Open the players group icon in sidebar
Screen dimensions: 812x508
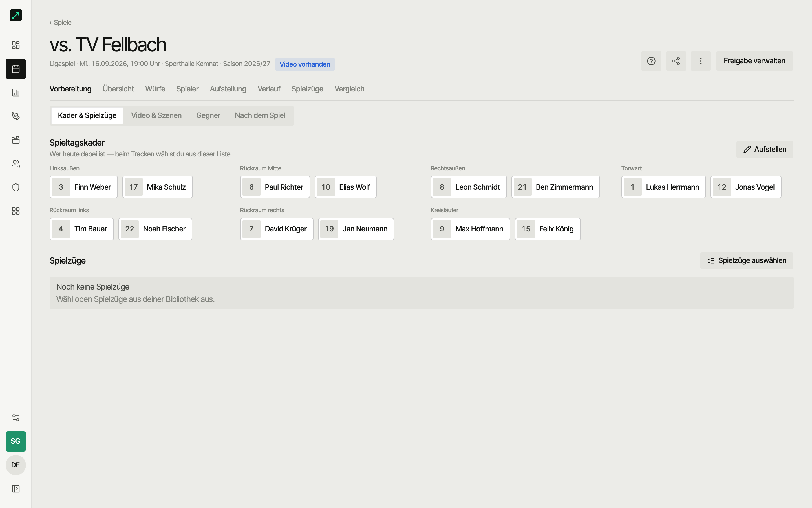(16, 164)
